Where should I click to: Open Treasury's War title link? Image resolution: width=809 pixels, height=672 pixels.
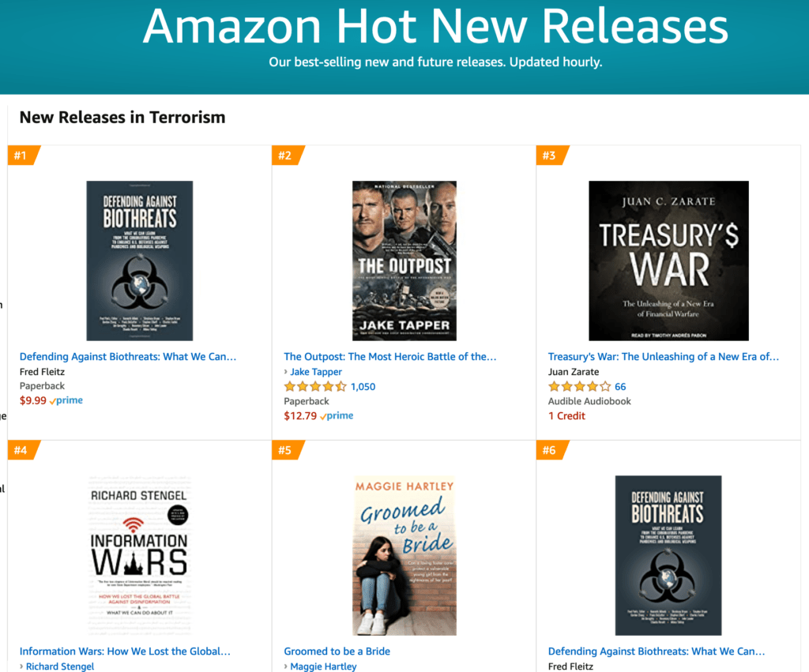coord(664,357)
